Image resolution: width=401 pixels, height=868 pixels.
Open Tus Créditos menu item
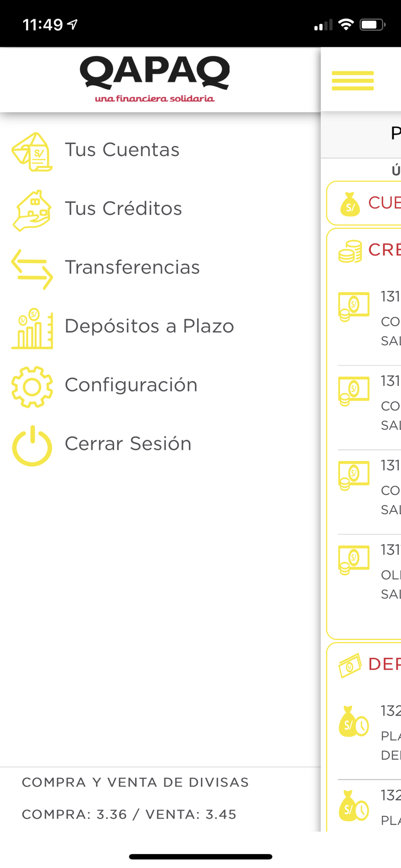click(123, 209)
